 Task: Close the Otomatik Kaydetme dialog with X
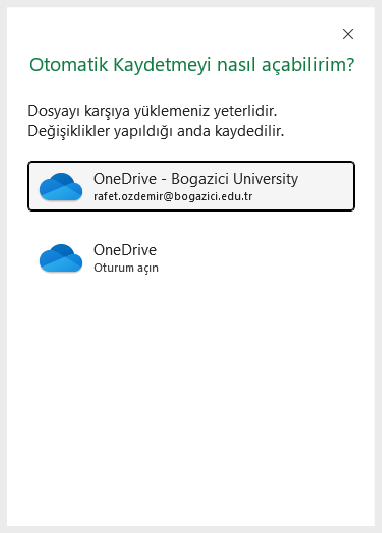[348, 34]
